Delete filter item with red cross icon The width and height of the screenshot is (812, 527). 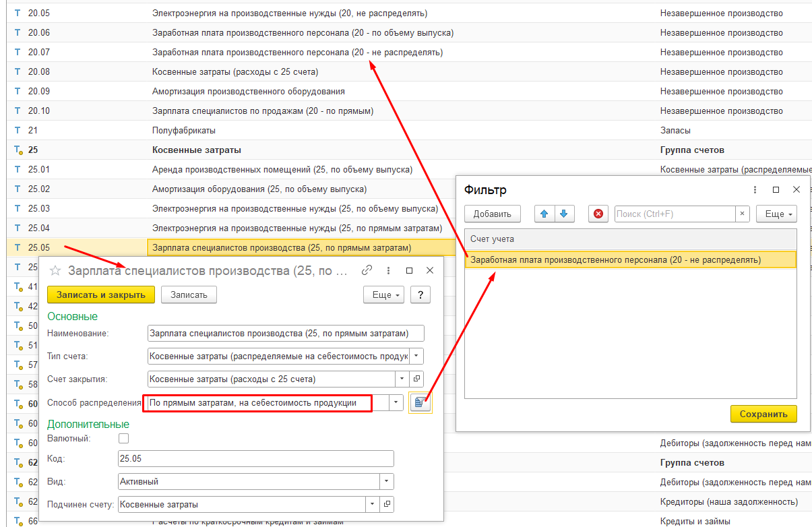point(598,214)
